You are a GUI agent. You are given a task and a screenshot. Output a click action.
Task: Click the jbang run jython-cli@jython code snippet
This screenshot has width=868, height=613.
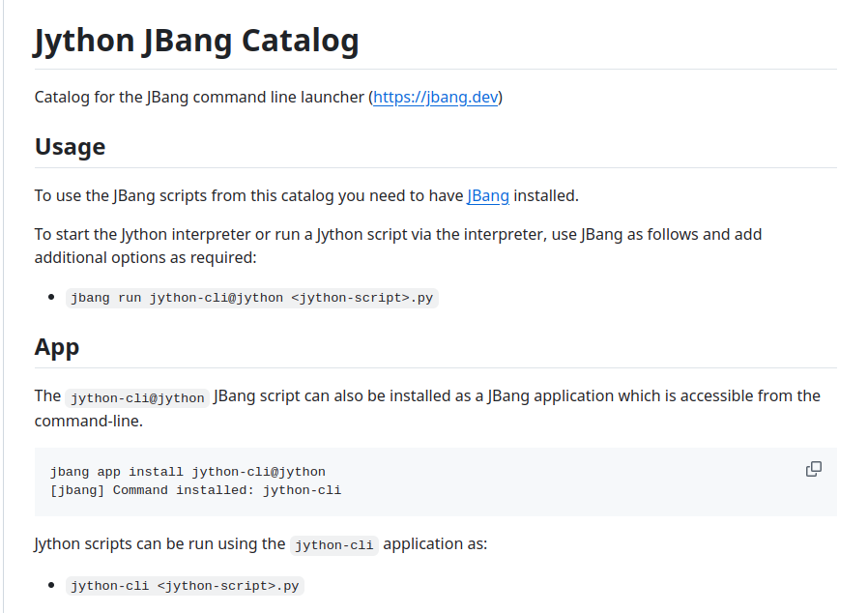point(252,298)
